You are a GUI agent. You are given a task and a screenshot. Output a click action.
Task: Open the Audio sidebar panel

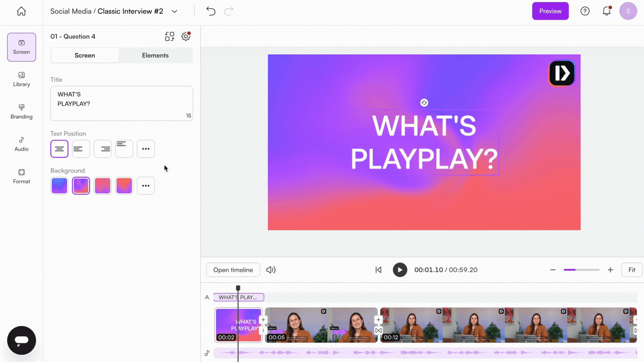21,144
